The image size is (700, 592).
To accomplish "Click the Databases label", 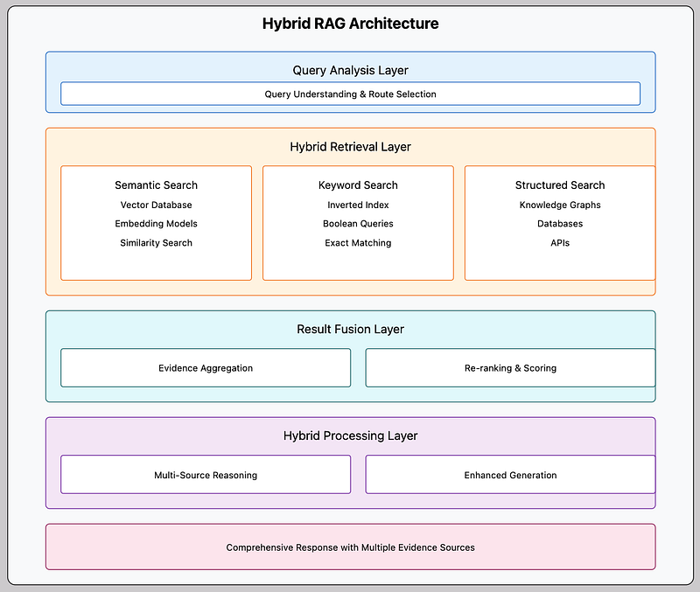I will click(560, 224).
